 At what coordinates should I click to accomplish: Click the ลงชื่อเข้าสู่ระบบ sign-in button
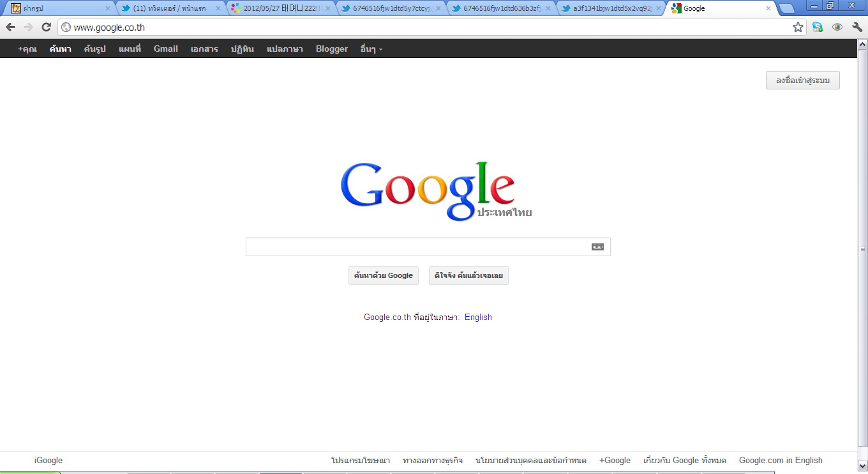[x=803, y=80]
